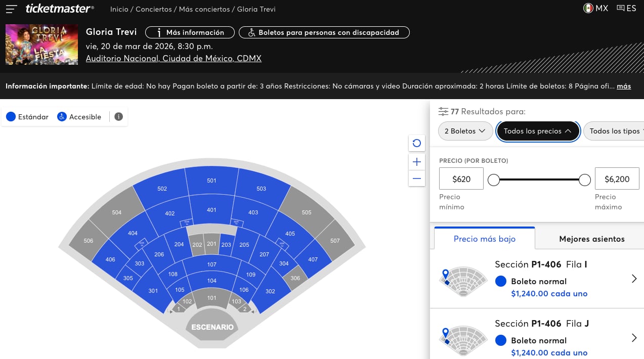Zoom in on the seat map
This screenshot has width=644, height=359.
point(416,162)
